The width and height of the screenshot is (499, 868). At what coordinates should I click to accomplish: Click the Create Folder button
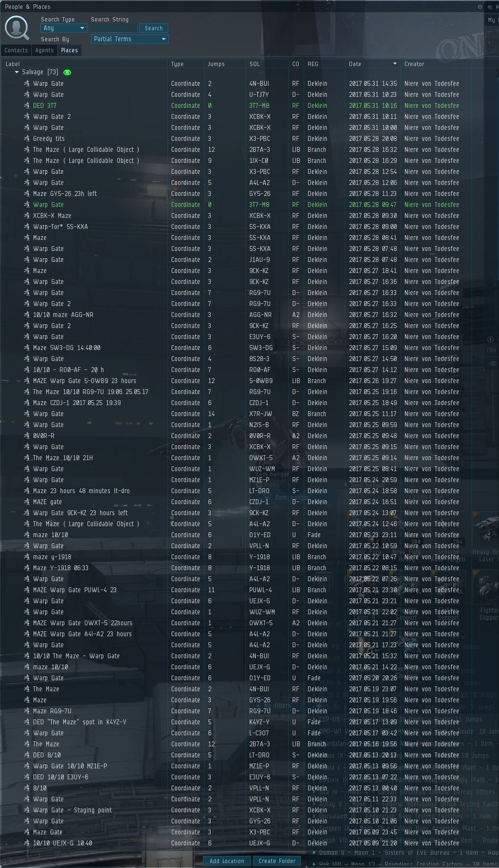[277, 861]
